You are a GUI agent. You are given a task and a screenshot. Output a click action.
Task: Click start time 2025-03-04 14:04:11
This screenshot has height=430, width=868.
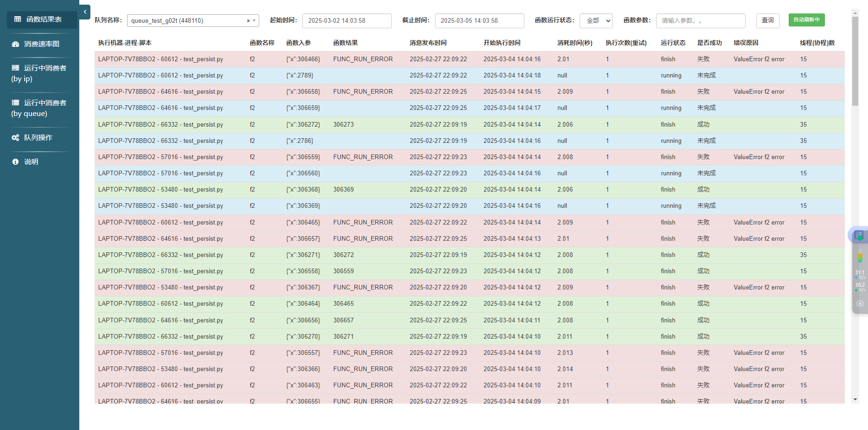point(512,321)
